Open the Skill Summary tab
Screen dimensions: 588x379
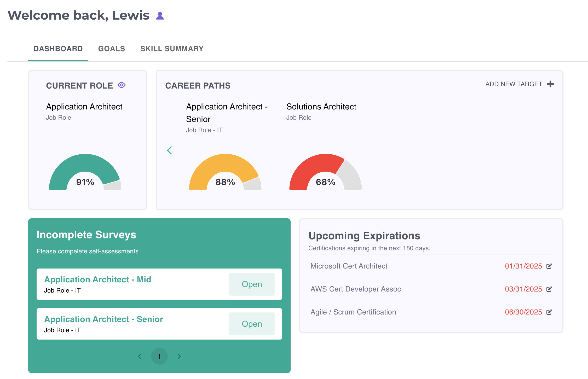[172, 49]
